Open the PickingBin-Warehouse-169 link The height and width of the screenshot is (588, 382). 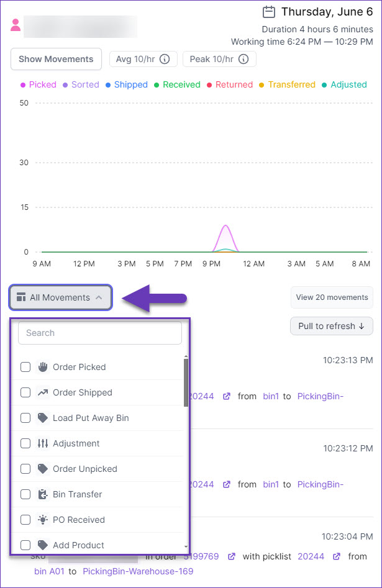pos(138,571)
